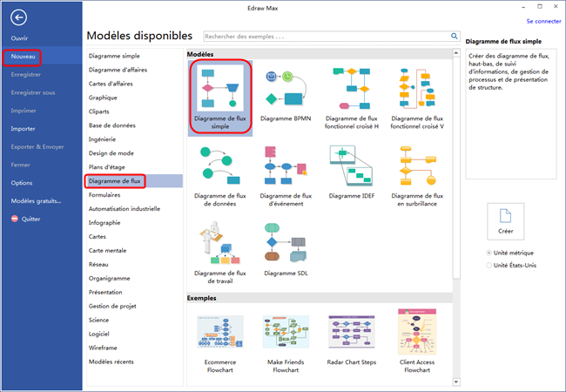Click the search magnifier icon

(454, 36)
